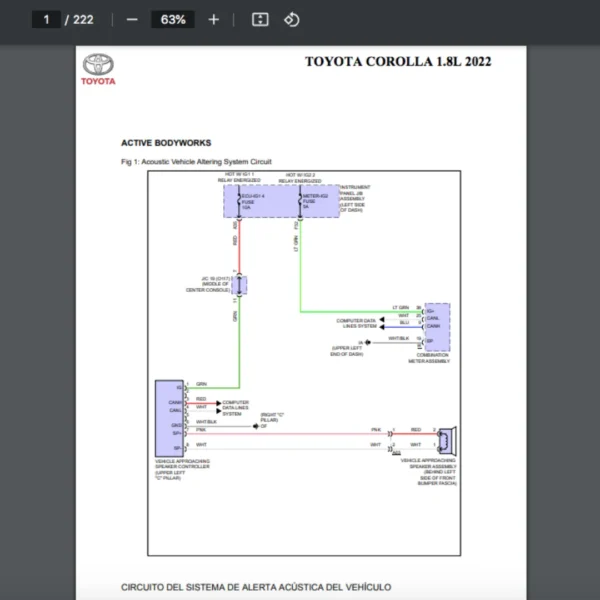
Task: Click the METER-IG2 fuse label
Action: pos(315,201)
